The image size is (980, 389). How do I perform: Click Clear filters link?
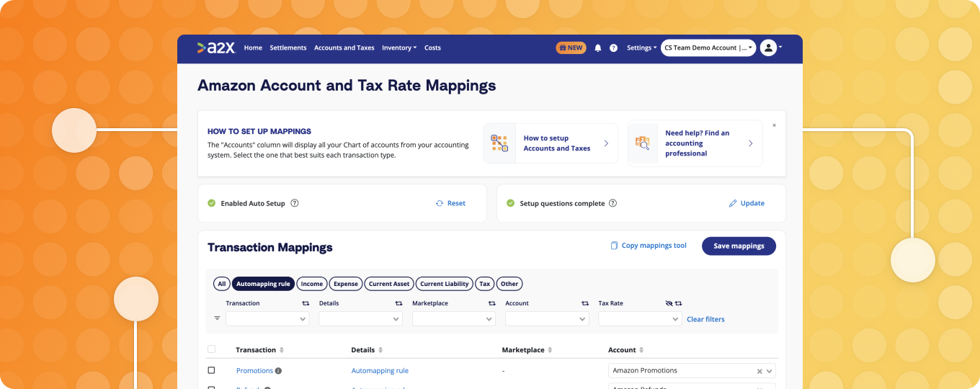coord(705,319)
